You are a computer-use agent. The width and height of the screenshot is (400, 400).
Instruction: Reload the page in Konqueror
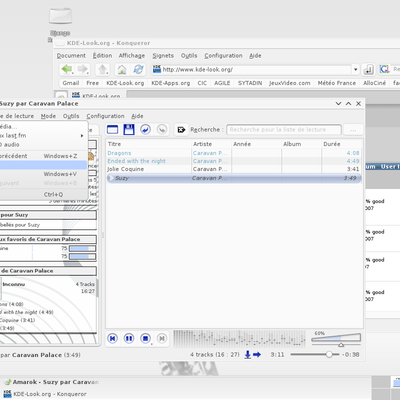(x=138, y=69)
